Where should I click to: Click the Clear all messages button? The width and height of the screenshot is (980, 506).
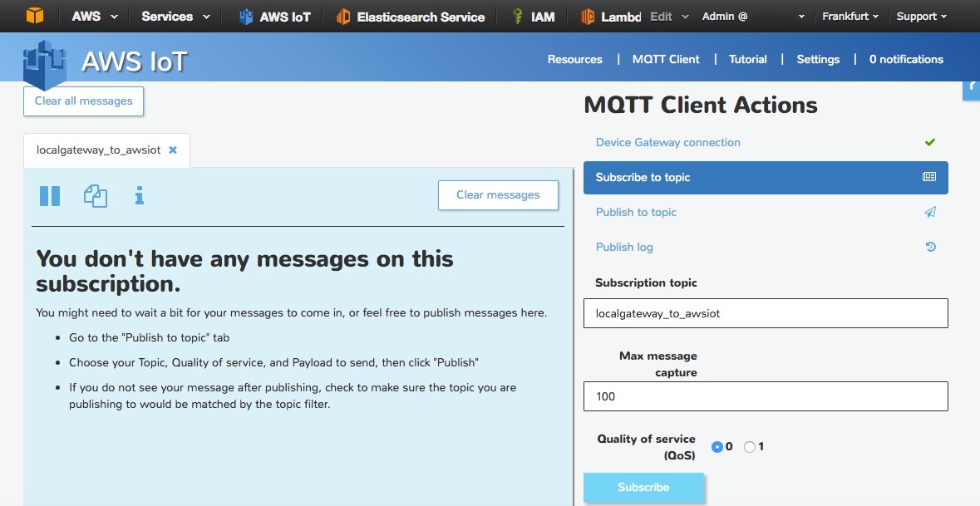pos(84,101)
